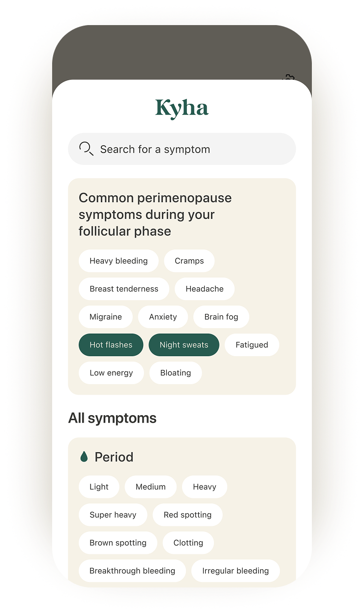Choose Light under Period
The image size is (364, 615).
(x=99, y=487)
